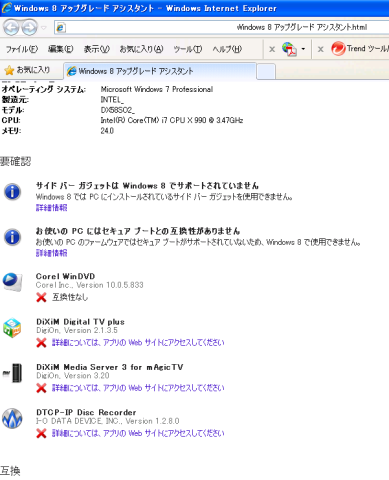Click red X under DiXiM Media Server 3
The height and width of the screenshot is (480, 389).
[x=41, y=388]
